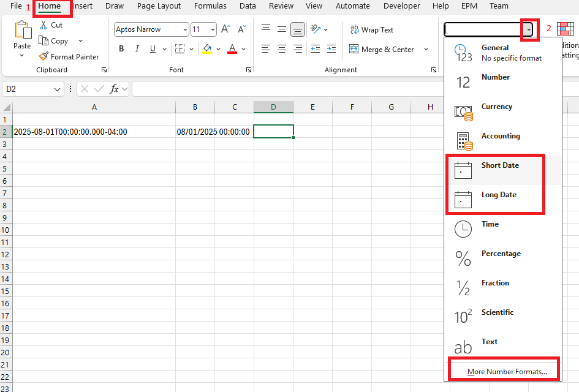
Task: Choose Long Date format
Action: (x=503, y=199)
